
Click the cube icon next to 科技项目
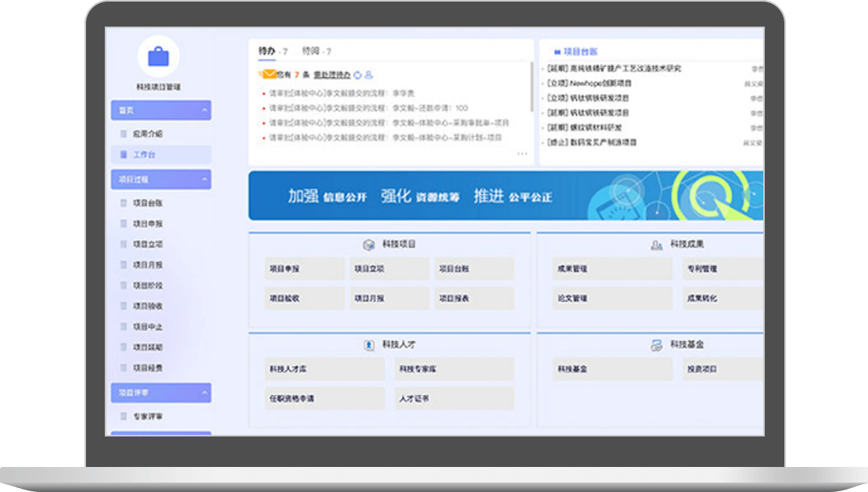(368, 245)
